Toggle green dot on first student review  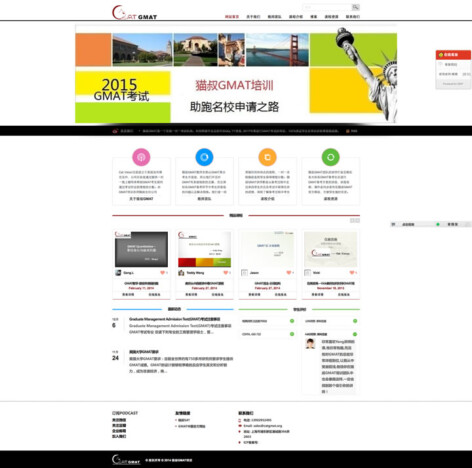[292, 321]
